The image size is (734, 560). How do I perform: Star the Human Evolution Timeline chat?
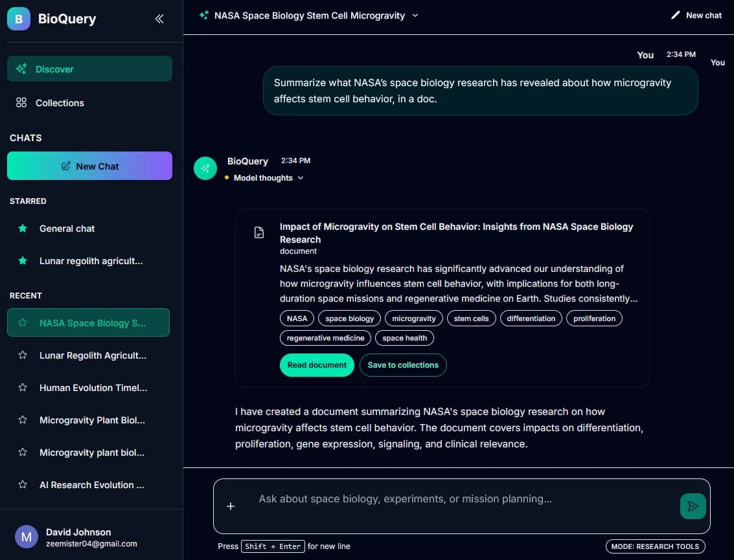pyautogui.click(x=23, y=388)
